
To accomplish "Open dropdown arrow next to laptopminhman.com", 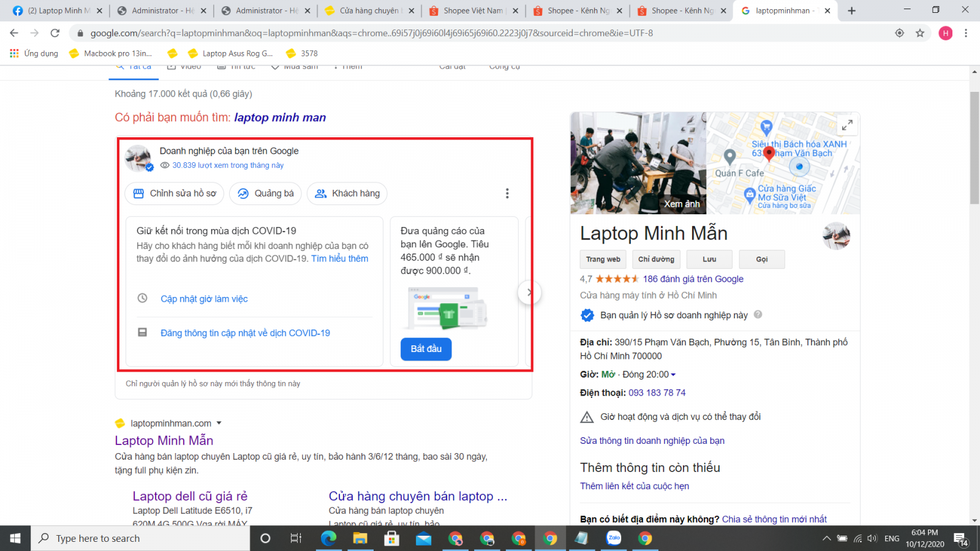I will pos(219,423).
